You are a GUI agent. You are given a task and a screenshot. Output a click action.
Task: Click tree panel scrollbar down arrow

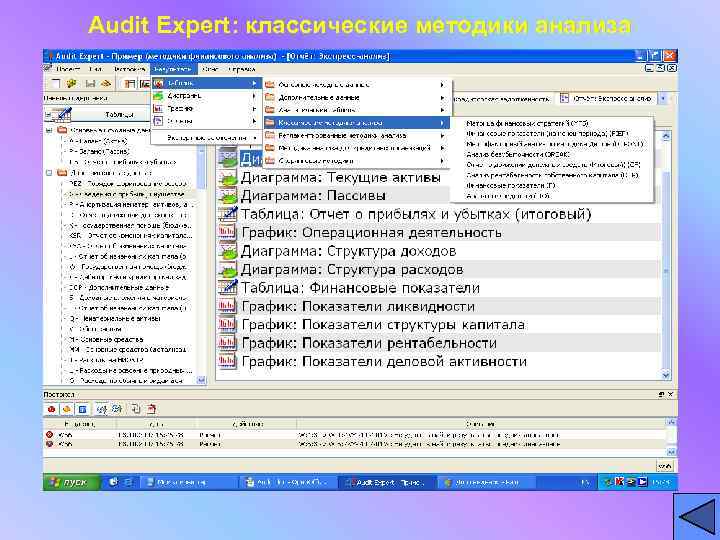point(201,380)
